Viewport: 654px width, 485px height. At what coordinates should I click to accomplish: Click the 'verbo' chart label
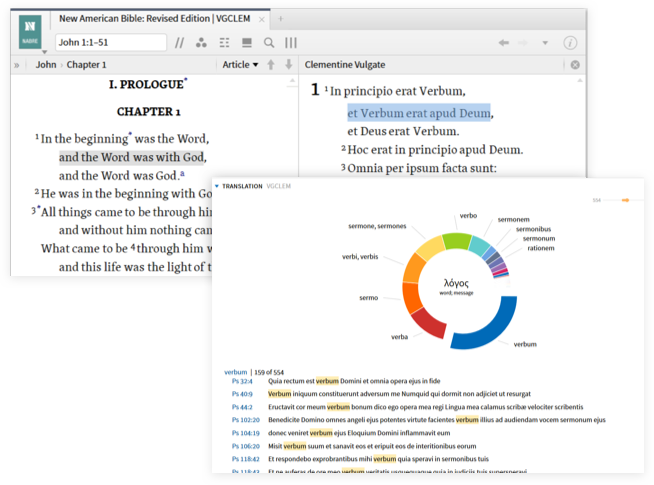point(468,216)
